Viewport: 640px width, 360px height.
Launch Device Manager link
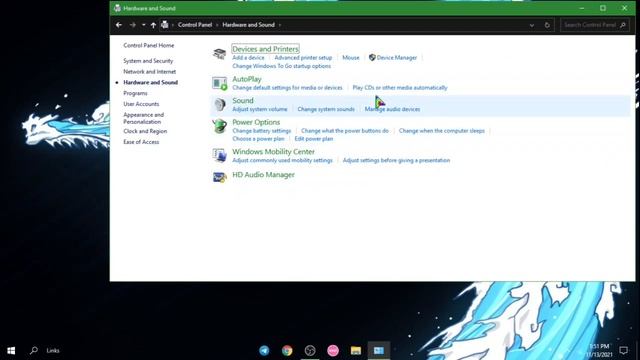pos(396,58)
